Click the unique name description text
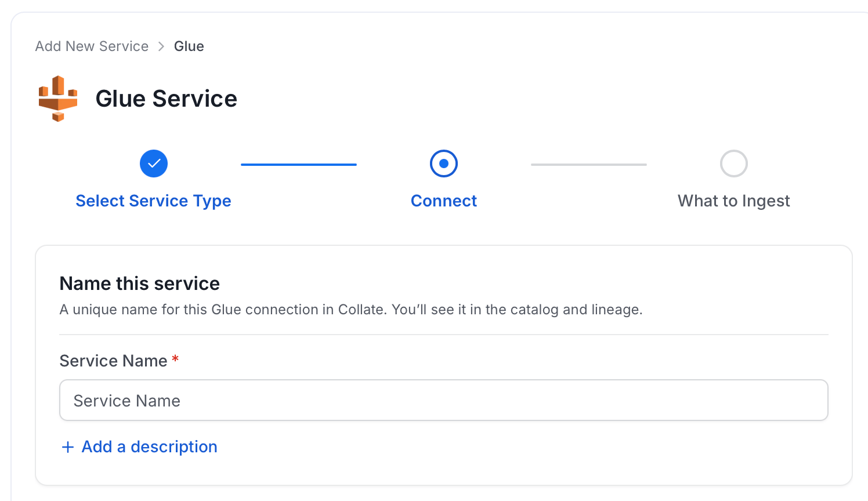The height and width of the screenshot is (501, 868). pyautogui.click(x=351, y=310)
